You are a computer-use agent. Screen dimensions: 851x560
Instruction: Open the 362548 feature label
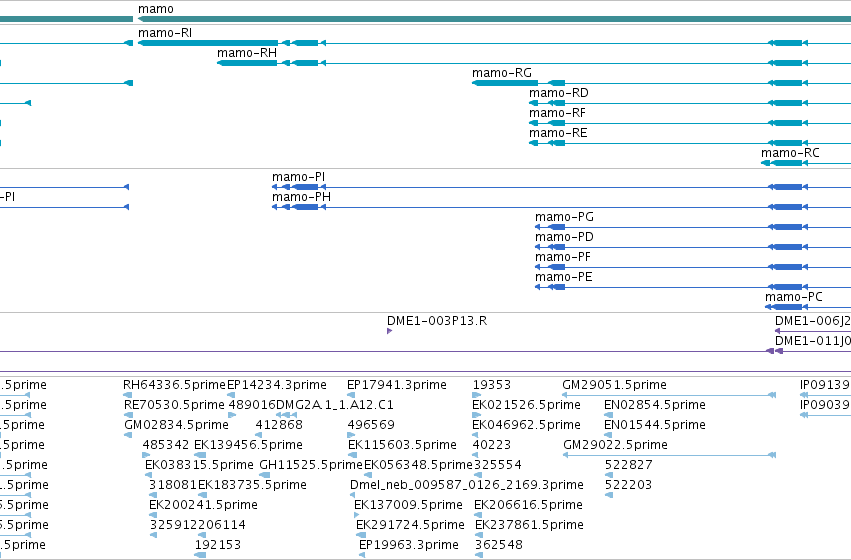pos(499,546)
